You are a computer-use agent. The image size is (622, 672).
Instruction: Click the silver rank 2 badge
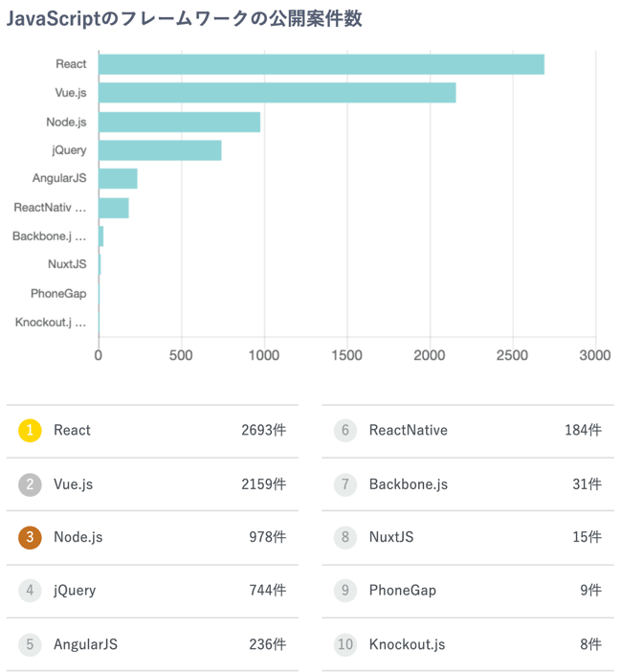[30, 484]
